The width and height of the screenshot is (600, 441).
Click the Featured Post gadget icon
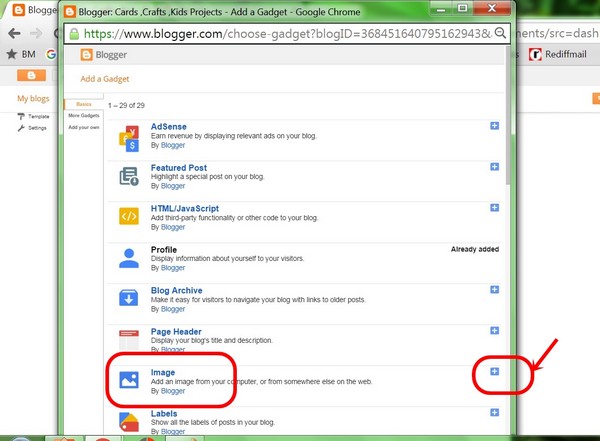(129, 176)
